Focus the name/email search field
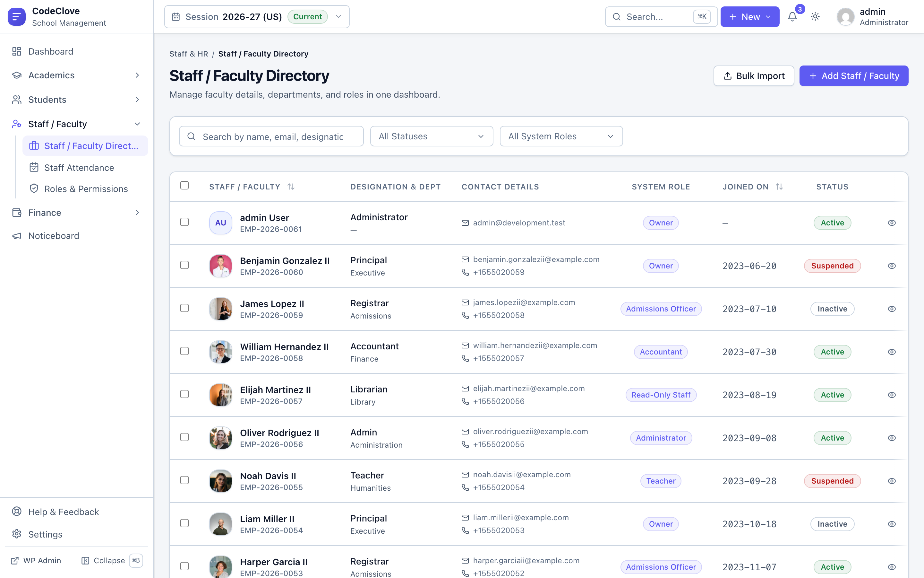This screenshot has width=924, height=578. (271, 136)
